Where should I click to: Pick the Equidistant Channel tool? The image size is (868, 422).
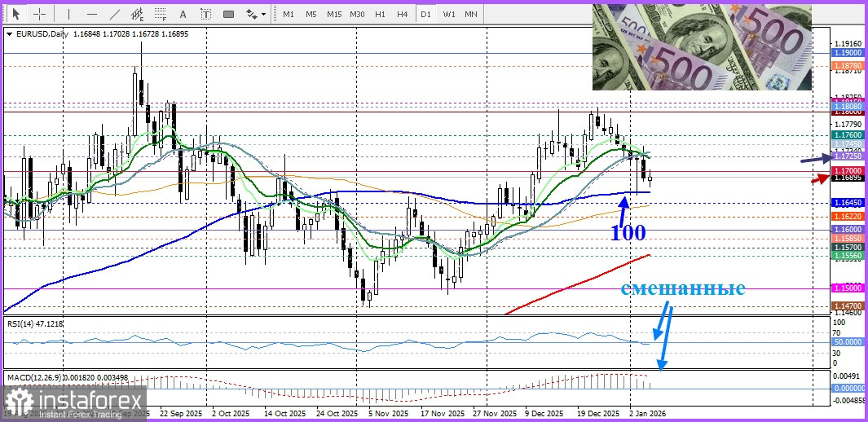pos(138,14)
